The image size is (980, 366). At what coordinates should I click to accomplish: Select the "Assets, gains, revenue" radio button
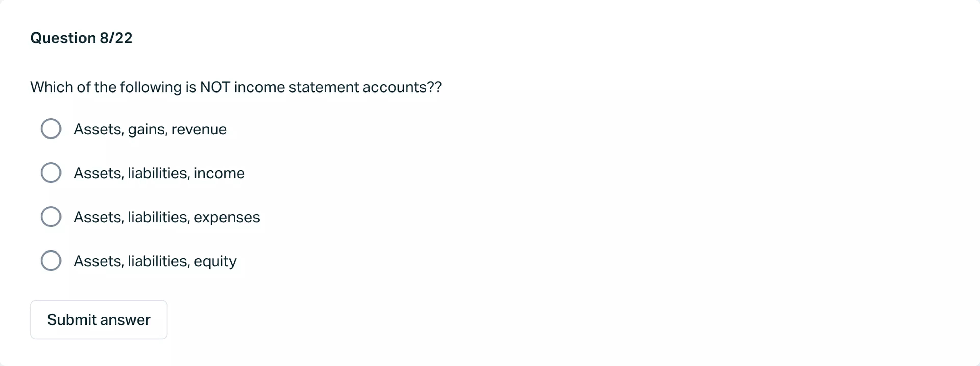click(x=51, y=129)
